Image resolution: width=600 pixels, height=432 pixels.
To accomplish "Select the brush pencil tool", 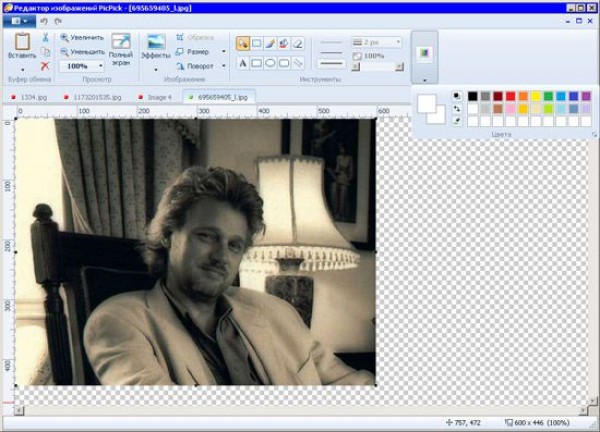I will 270,44.
